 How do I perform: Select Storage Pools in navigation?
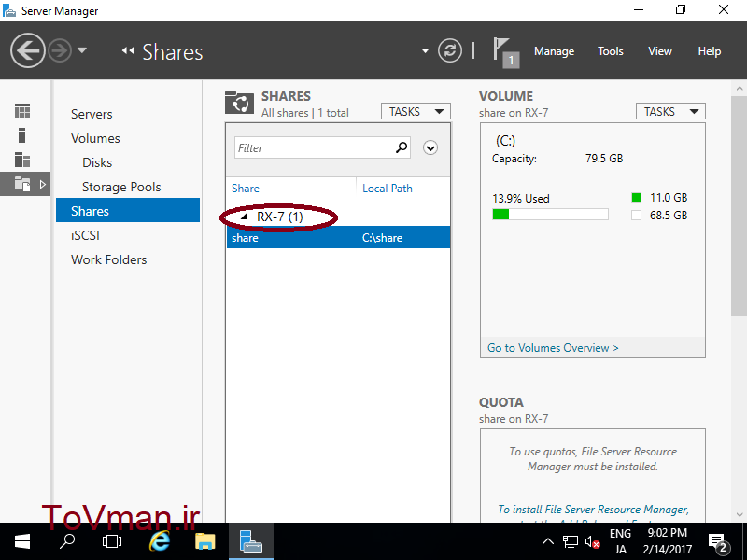click(x=121, y=187)
